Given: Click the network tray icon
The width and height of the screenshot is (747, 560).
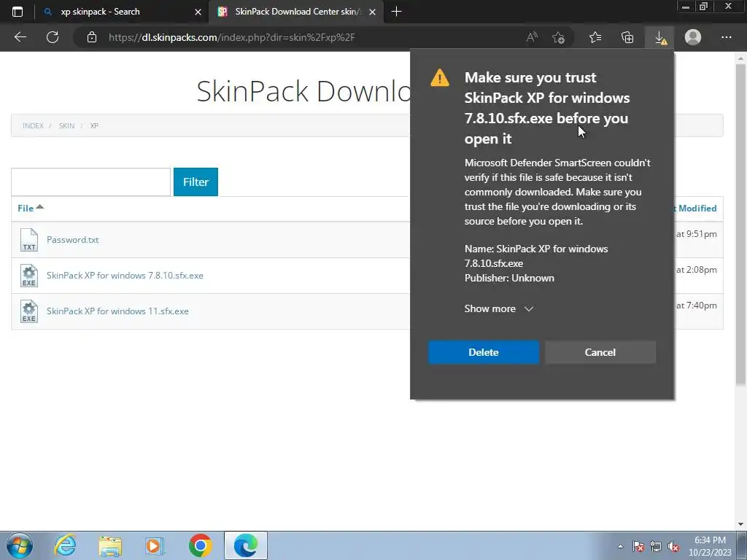Looking at the screenshot, I should coord(656,546).
